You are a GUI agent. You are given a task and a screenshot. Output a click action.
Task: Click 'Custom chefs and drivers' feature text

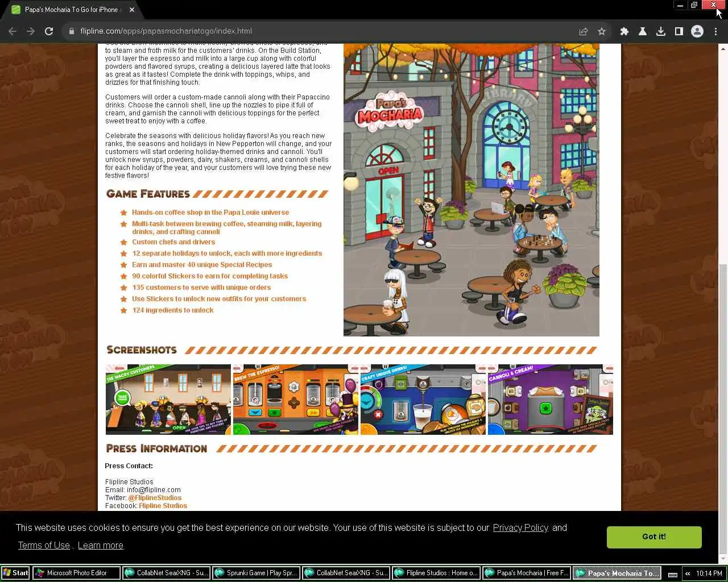(173, 242)
